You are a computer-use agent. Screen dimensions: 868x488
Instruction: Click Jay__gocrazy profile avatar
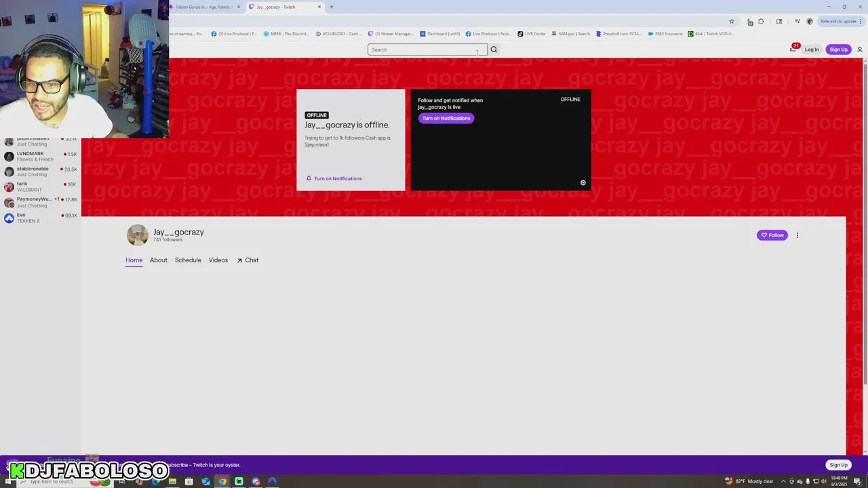138,235
